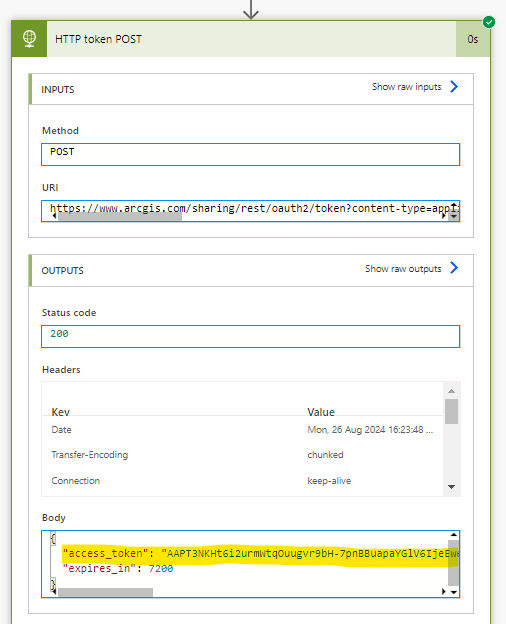Click the URI field scroll left arrow
The width and height of the screenshot is (506, 624).
[54, 216]
